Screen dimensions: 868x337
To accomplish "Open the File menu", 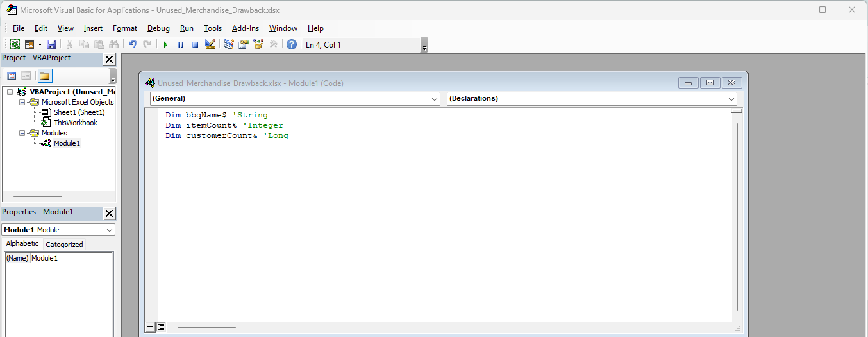I will coord(19,28).
